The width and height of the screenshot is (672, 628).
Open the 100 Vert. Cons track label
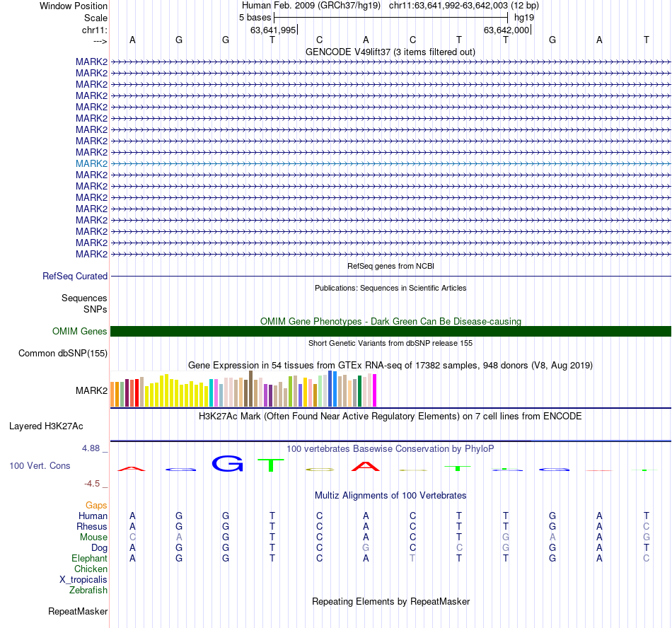pos(40,465)
